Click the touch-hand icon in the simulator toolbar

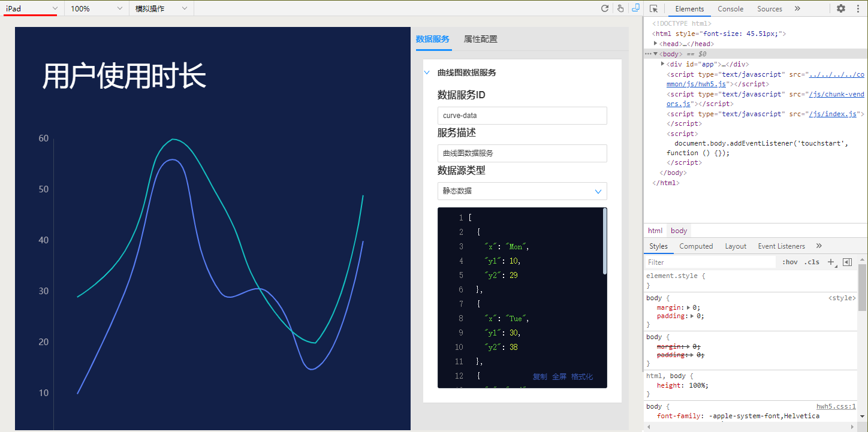pos(620,8)
